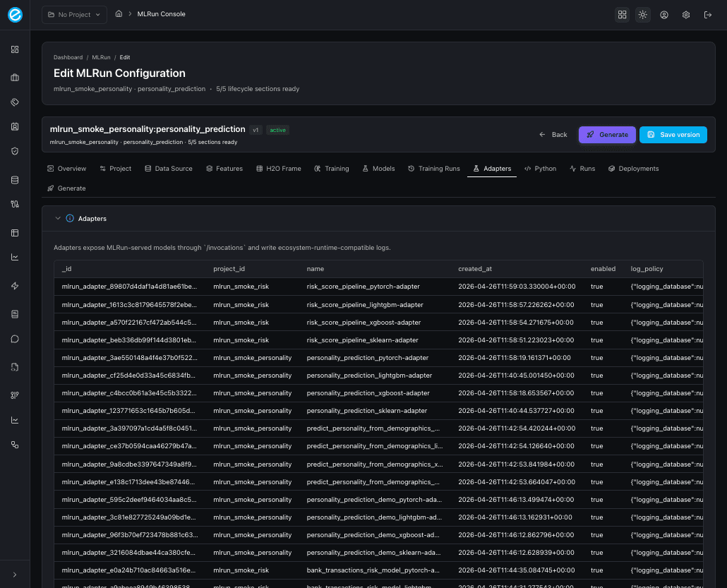Open the app switcher grid icon
This screenshot has width=727, height=588.
(622, 14)
